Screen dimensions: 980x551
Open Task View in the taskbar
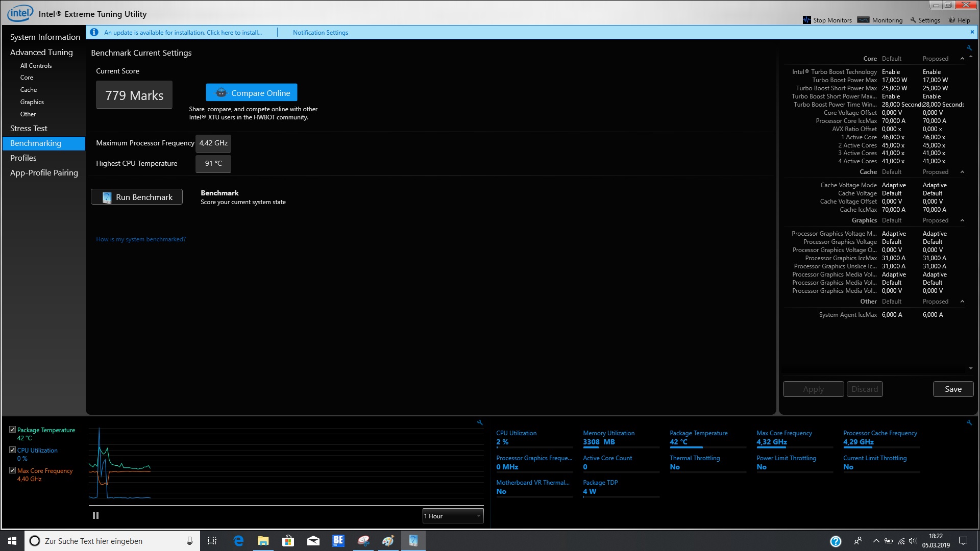coord(212,541)
